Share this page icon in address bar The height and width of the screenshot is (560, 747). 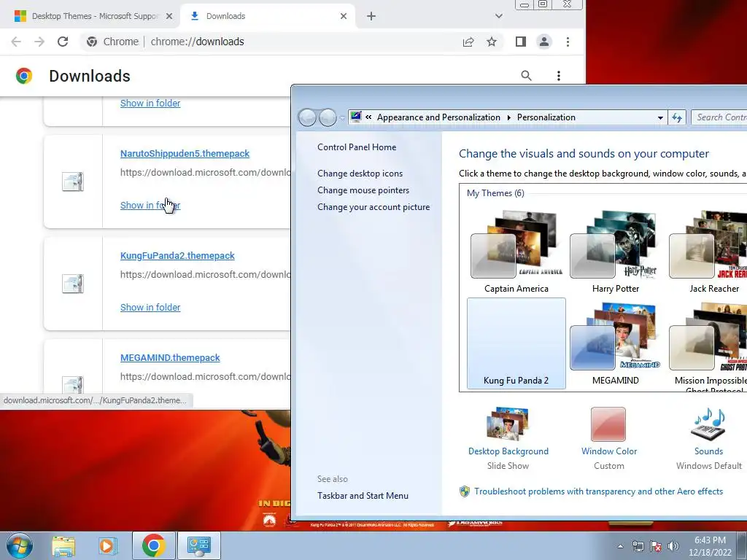tap(468, 42)
